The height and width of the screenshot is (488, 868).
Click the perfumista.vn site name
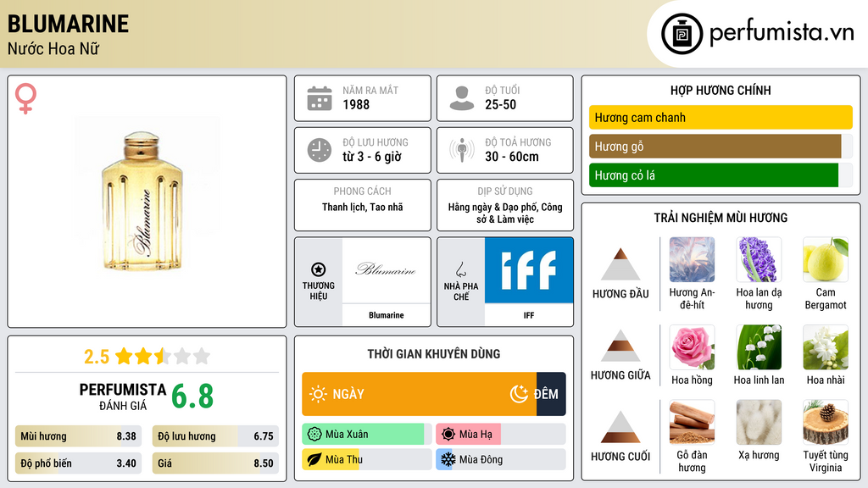tap(782, 33)
